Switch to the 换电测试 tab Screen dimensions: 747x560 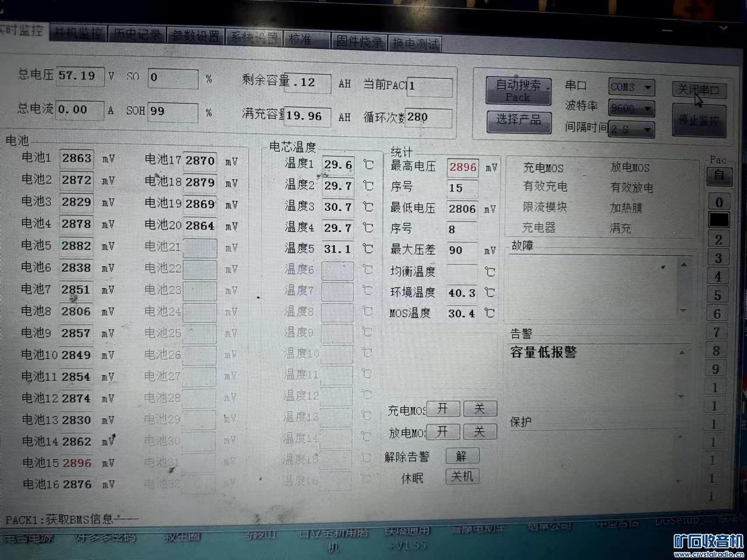[x=415, y=44]
